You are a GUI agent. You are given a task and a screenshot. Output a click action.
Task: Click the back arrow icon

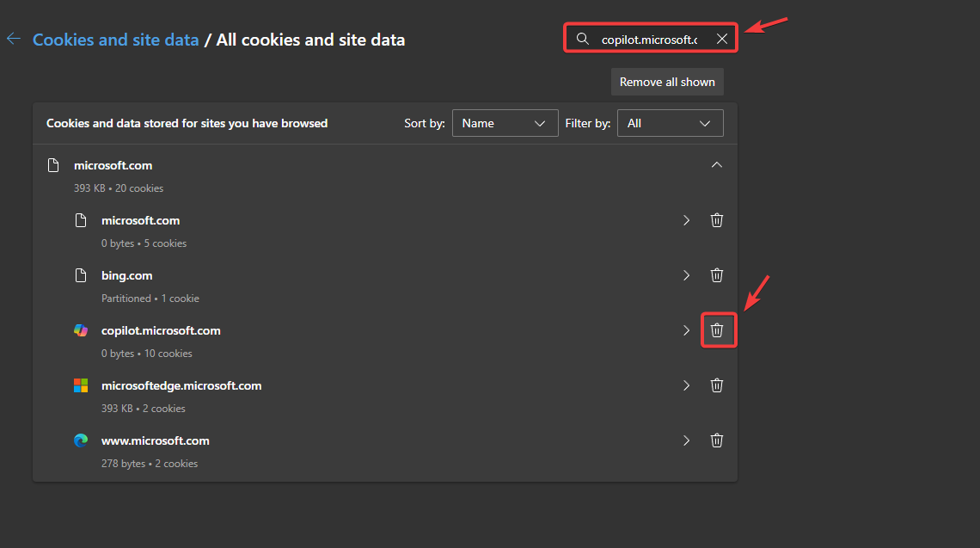[x=13, y=39]
